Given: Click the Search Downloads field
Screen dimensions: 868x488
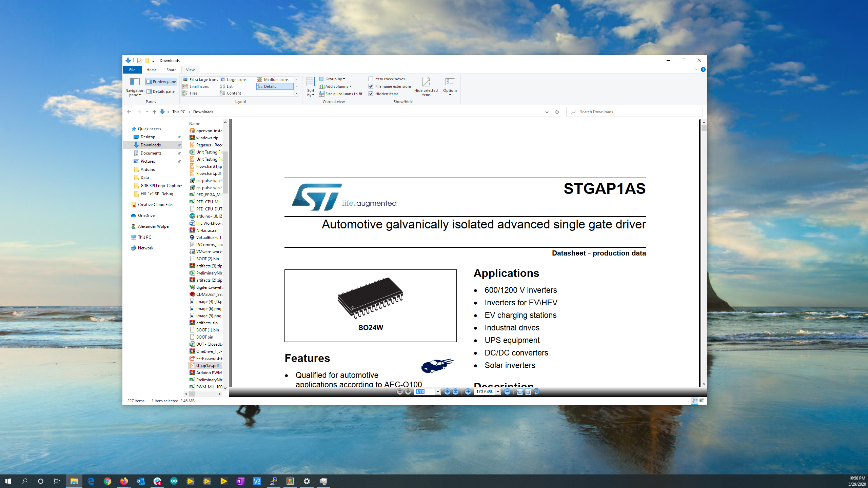Looking at the screenshot, I should 637,112.
